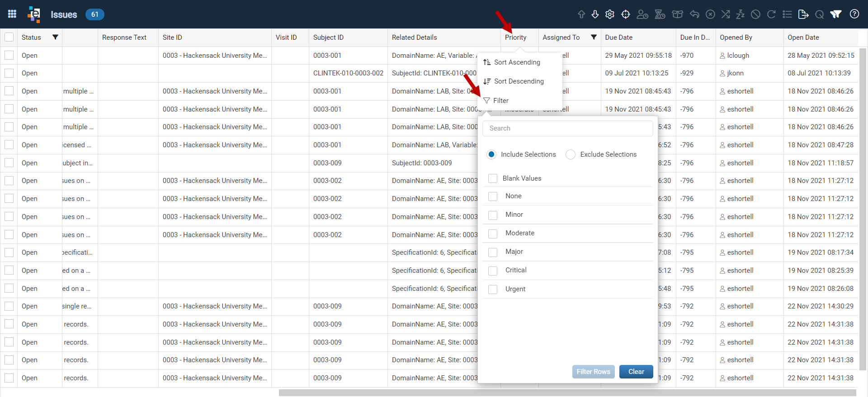Click the circled X icon

pos(710,14)
